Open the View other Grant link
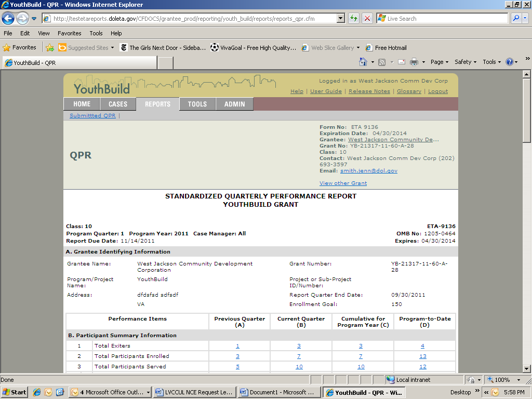 [343, 183]
